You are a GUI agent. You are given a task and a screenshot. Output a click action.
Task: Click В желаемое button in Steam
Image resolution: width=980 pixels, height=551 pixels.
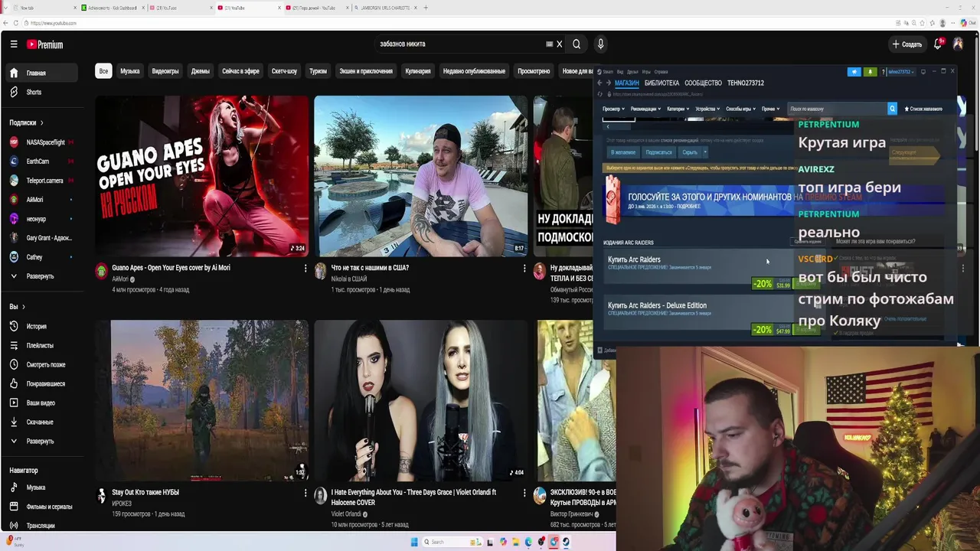623,152
